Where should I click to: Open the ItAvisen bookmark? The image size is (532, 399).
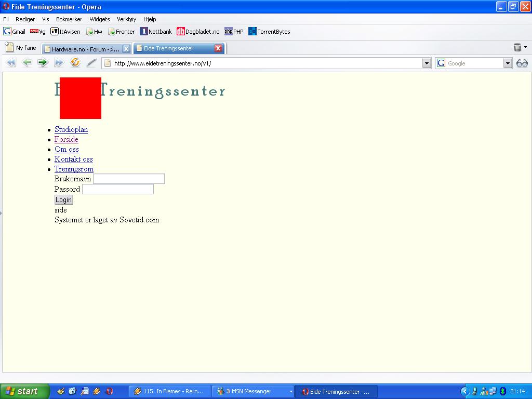[x=65, y=32]
